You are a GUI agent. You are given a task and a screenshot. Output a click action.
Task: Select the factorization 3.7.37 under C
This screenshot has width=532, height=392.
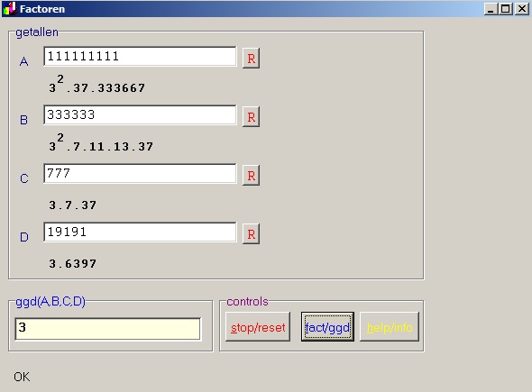point(73,205)
